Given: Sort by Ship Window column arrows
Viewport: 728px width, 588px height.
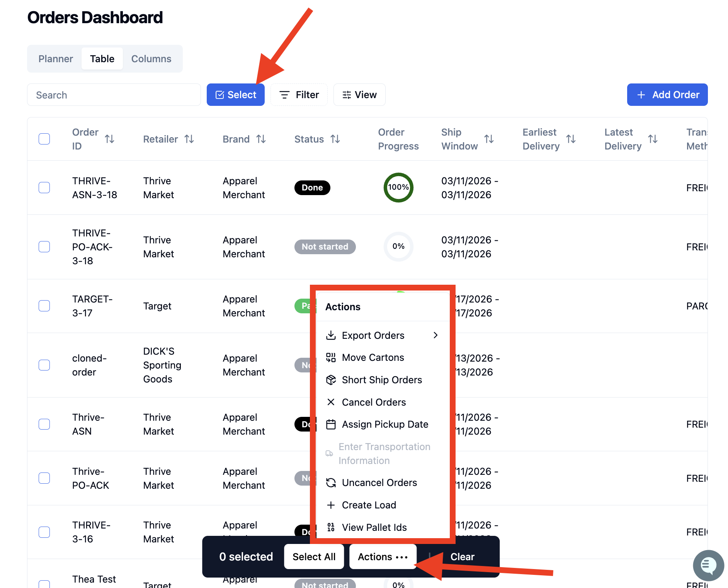Looking at the screenshot, I should pos(489,139).
